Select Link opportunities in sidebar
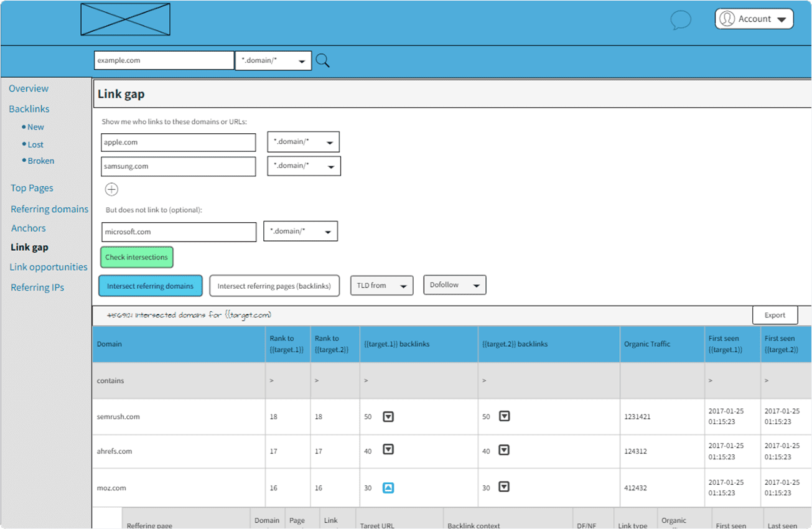 tap(48, 266)
